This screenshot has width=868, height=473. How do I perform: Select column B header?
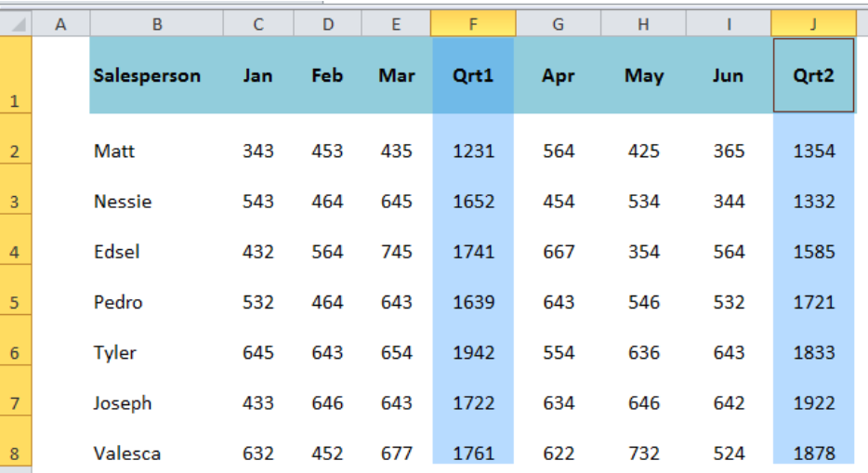tap(157, 24)
